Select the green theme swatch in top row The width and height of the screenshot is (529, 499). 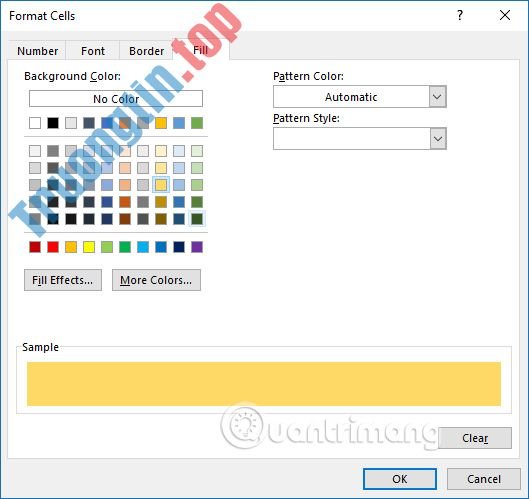[x=197, y=123]
